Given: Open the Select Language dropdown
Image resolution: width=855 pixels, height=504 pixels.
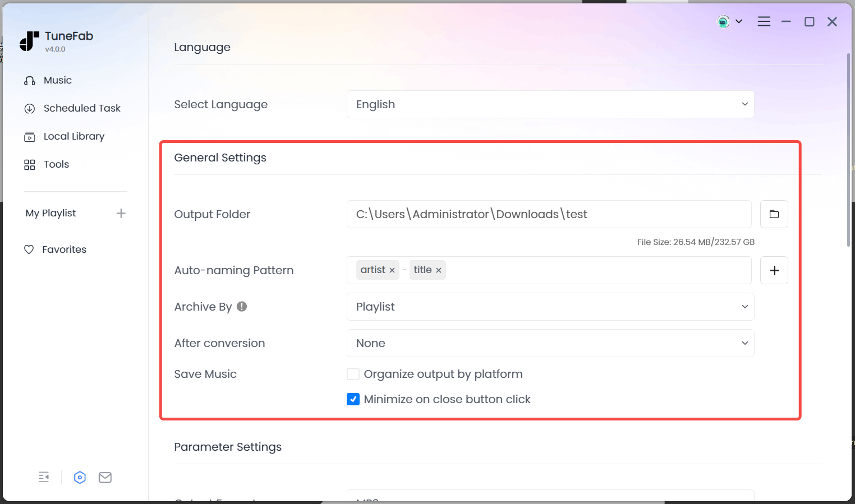Looking at the screenshot, I should pos(550,104).
